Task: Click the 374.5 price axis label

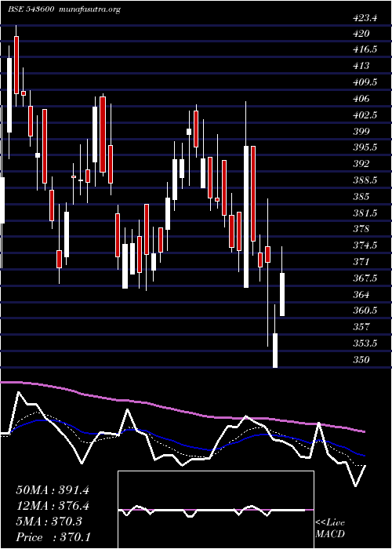Action: pyautogui.click(x=365, y=245)
